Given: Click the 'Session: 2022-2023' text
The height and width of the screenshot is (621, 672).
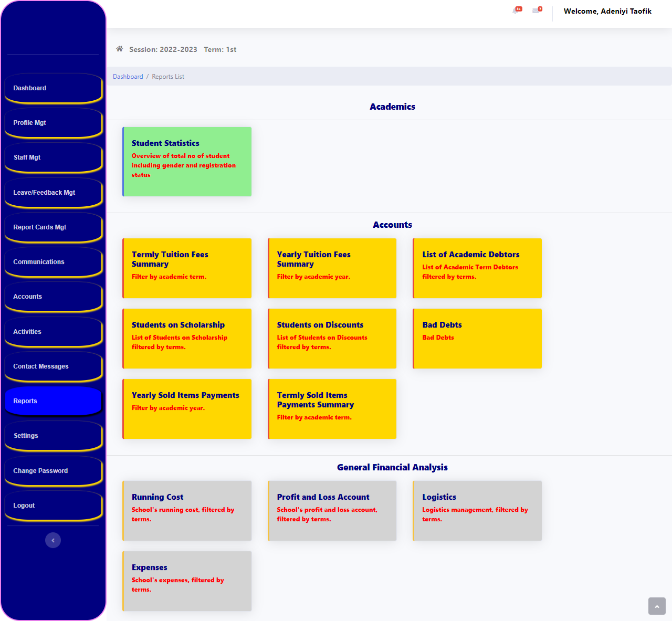Looking at the screenshot, I should pyautogui.click(x=163, y=49).
